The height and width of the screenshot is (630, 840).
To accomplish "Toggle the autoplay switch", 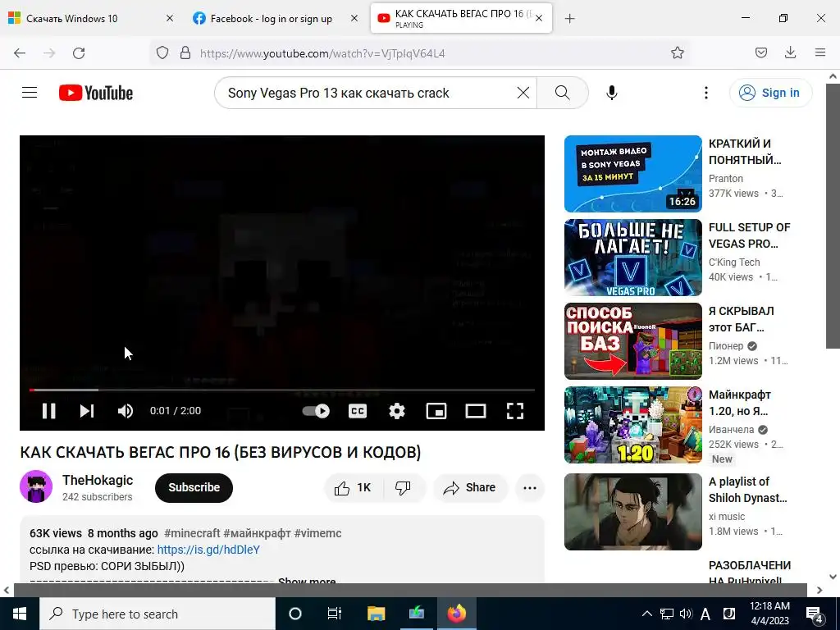I will 316,411.
